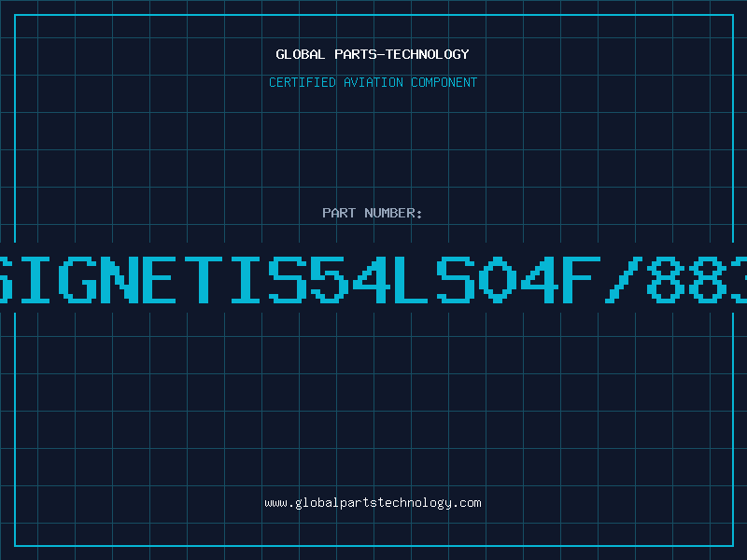The height and width of the screenshot is (560, 747).
Task: Click the PART NUMBER: label
Action: point(373,213)
